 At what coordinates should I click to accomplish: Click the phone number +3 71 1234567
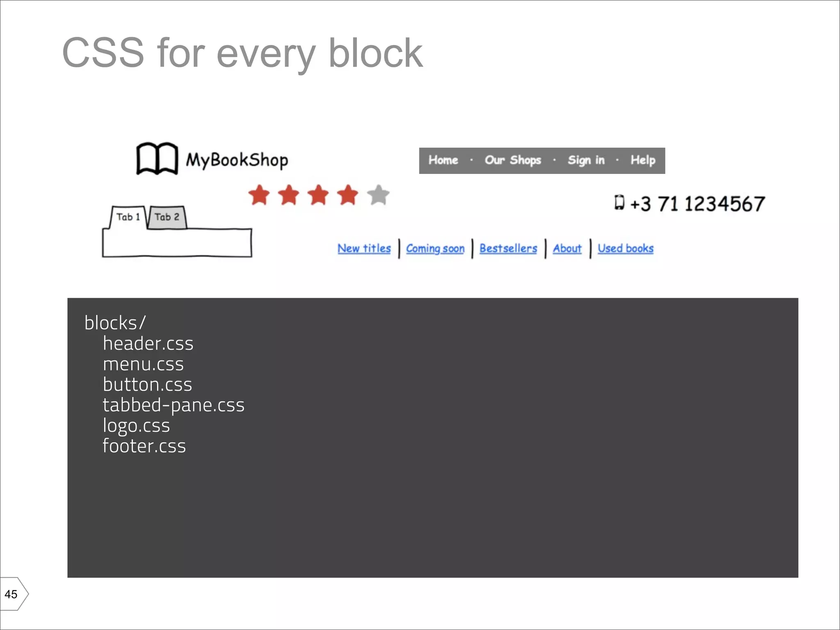[698, 204]
